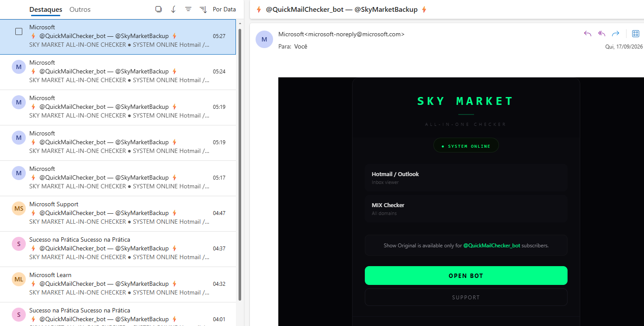Click the date Qui, 17/09/2026

tap(624, 46)
